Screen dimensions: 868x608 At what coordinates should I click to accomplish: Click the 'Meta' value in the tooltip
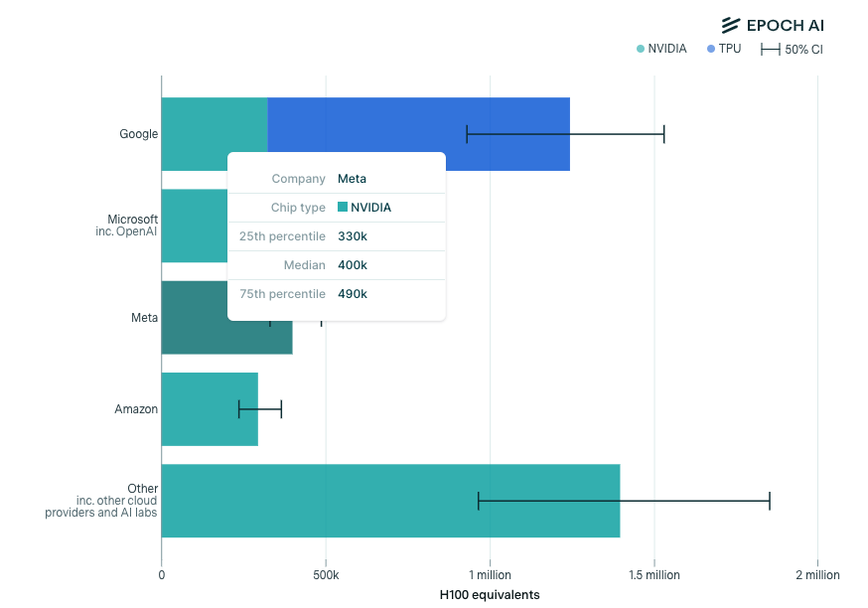353,179
